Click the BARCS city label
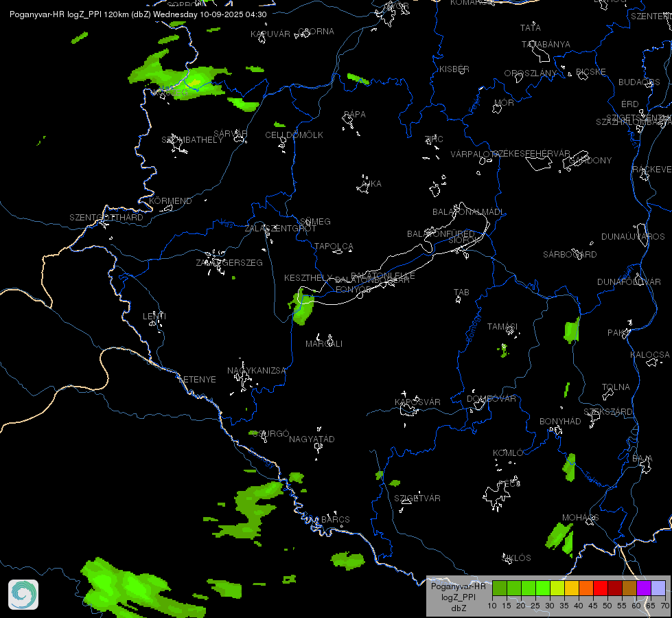Screen dimensions: 672x618 (x=336, y=519)
